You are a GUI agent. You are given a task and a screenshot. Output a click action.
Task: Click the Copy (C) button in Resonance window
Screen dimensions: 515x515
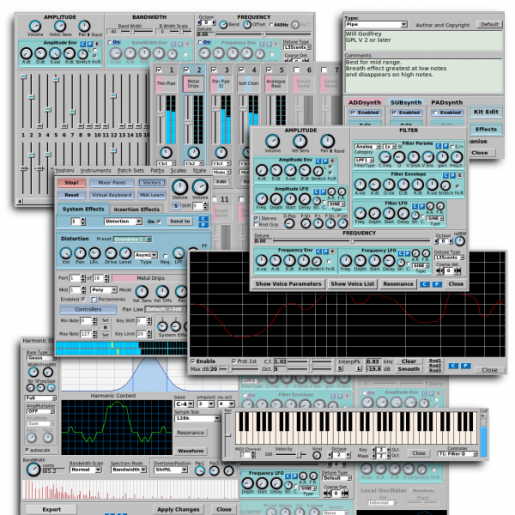click(453, 366)
